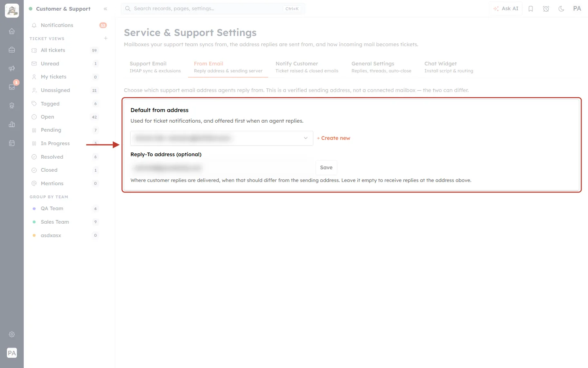Image resolution: width=588 pixels, height=368 pixels.
Task: Switch to the Support Email tab
Action: [155, 67]
